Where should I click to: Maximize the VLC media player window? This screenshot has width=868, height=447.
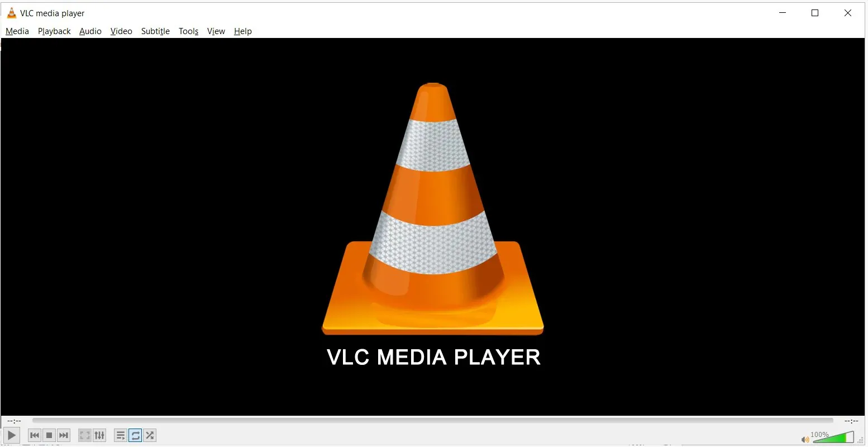click(815, 13)
